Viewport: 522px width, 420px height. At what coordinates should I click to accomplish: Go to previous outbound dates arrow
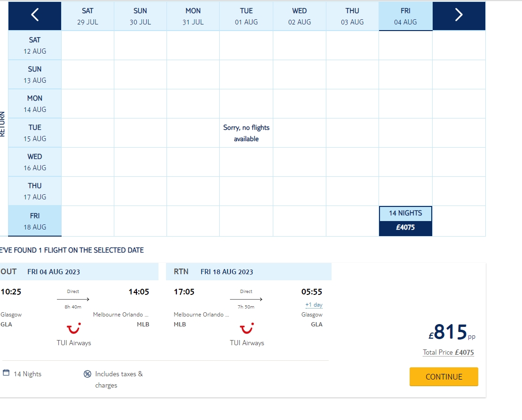pos(35,16)
